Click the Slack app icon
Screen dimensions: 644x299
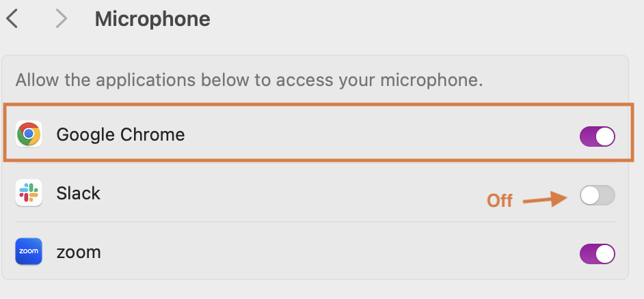pos(28,193)
